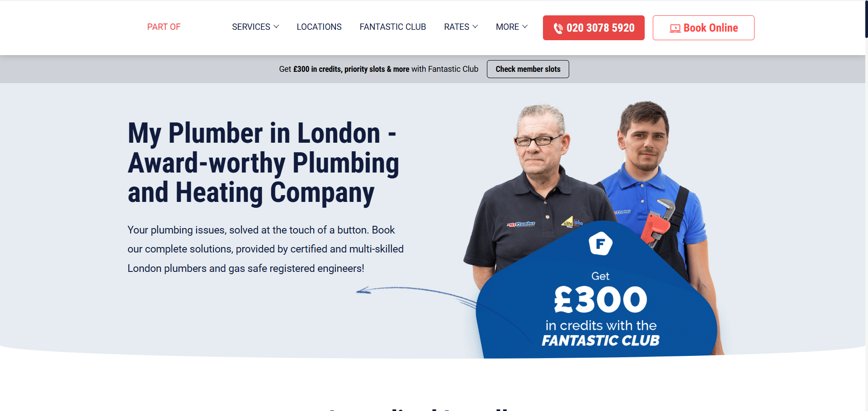Click the phone icon in red call button
This screenshot has width=868, height=411.
[x=558, y=28]
